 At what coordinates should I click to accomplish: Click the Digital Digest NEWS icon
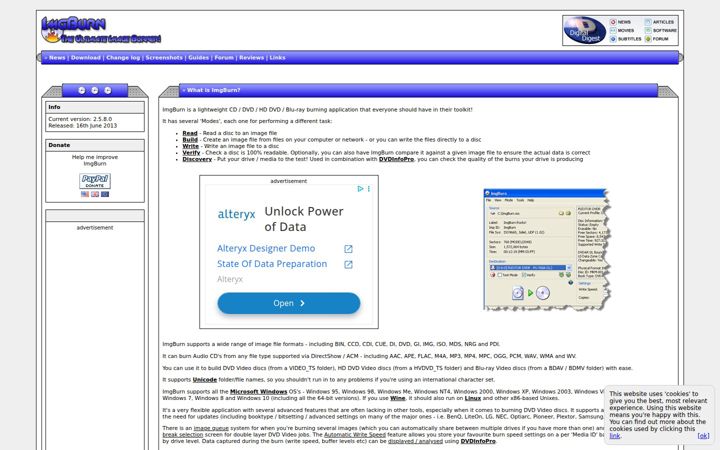[x=613, y=22]
